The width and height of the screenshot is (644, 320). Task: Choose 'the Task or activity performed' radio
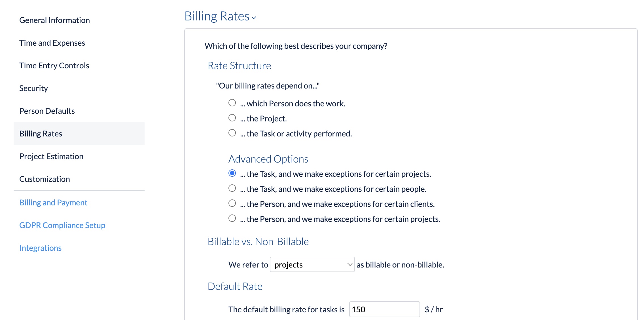click(x=232, y=133)
